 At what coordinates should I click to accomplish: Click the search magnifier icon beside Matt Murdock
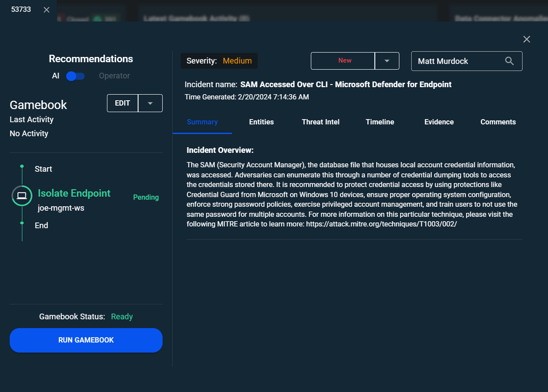(x=509, y=61)
